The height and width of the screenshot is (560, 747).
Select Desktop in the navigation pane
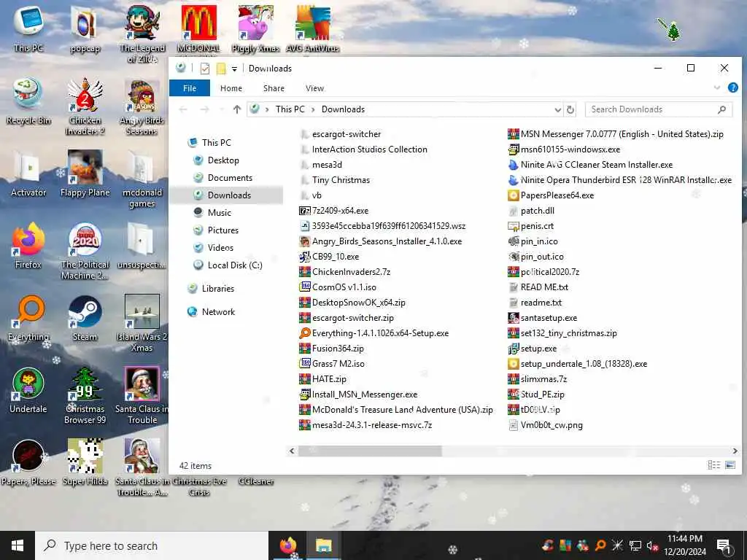coord(223,160)
